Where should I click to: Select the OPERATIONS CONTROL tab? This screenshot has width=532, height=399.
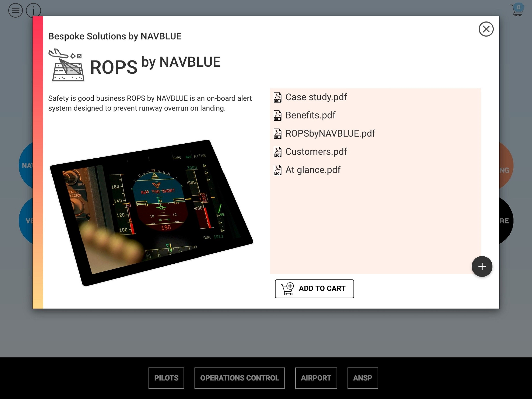coord(240,378)
